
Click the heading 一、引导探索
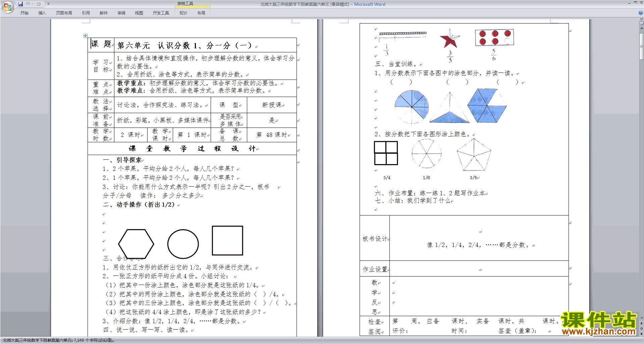coord(122,160)
